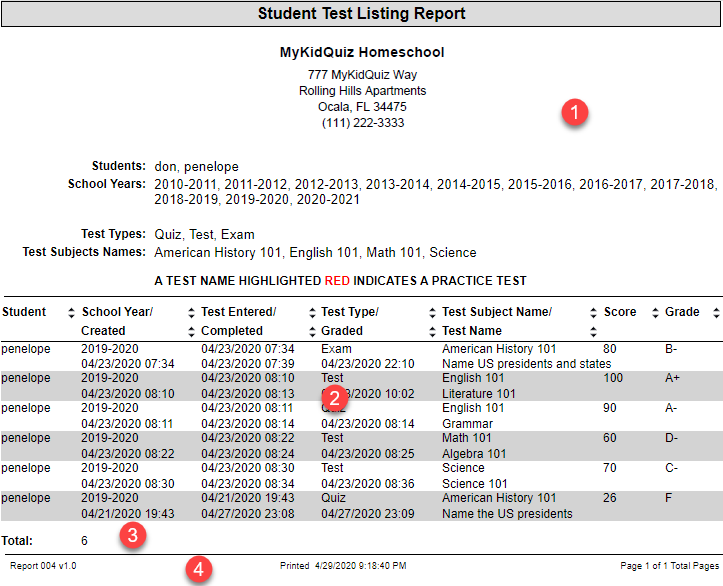Click the phone number (111) 222-3333
The image size is (723, 586).
point(363,123)
